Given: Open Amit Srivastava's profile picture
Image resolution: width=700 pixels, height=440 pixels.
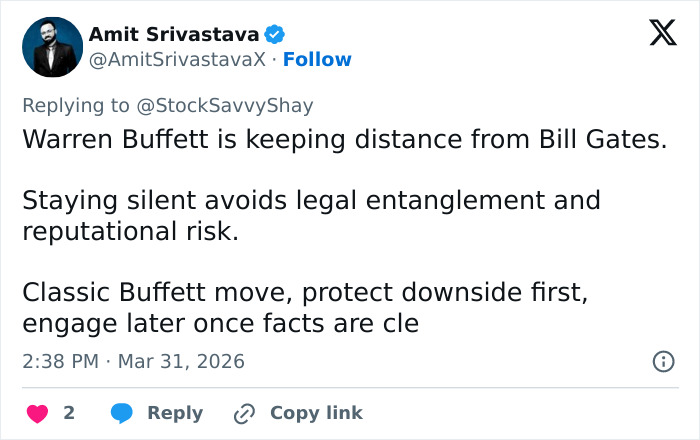Looking at the screenshot, I should coord(52,47).
